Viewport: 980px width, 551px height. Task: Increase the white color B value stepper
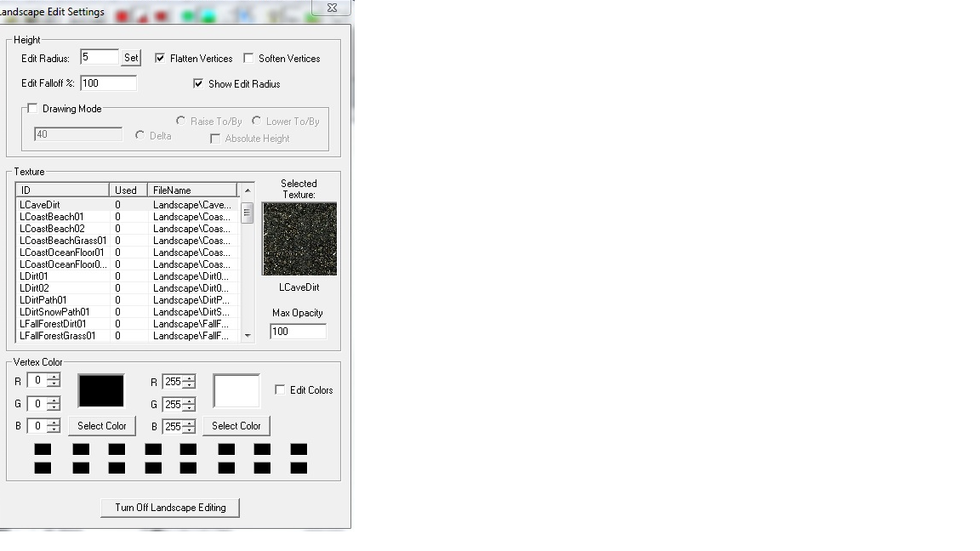(x=190, y=423)
